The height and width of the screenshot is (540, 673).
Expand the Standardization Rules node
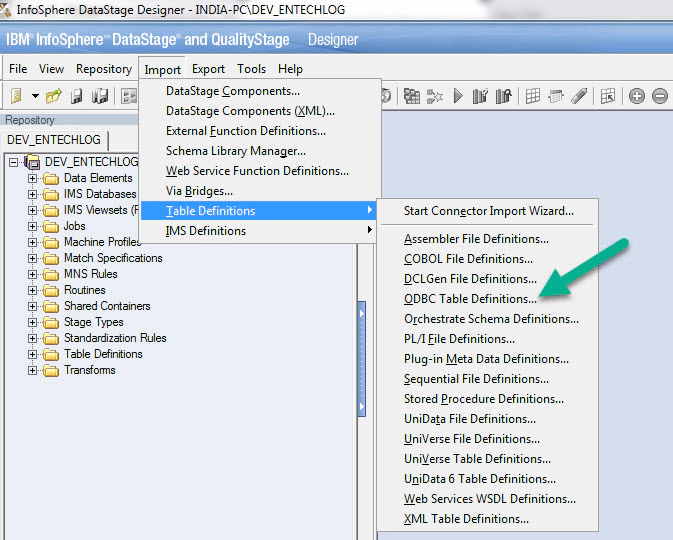coord(32,339)
